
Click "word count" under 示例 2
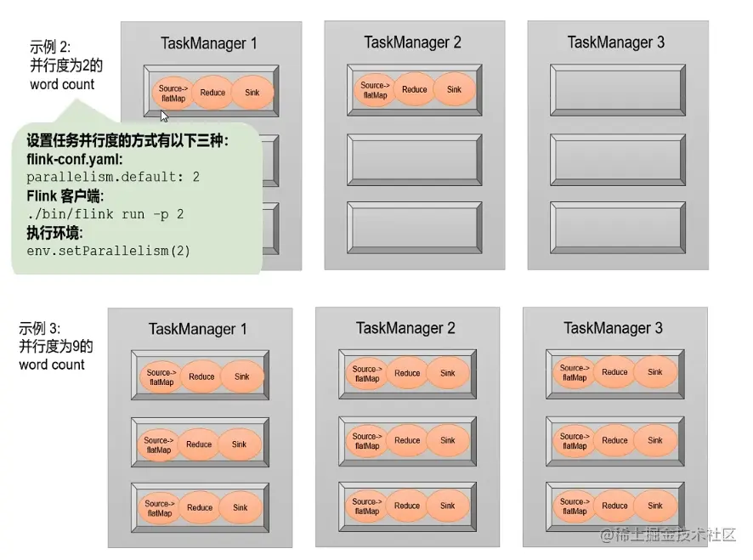click(62, 84)
